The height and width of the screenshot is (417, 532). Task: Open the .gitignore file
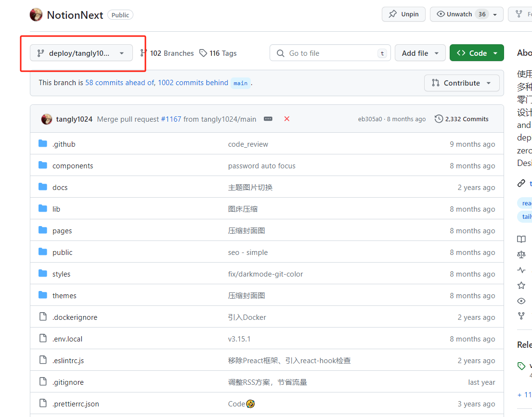click(x=68, y=382)
